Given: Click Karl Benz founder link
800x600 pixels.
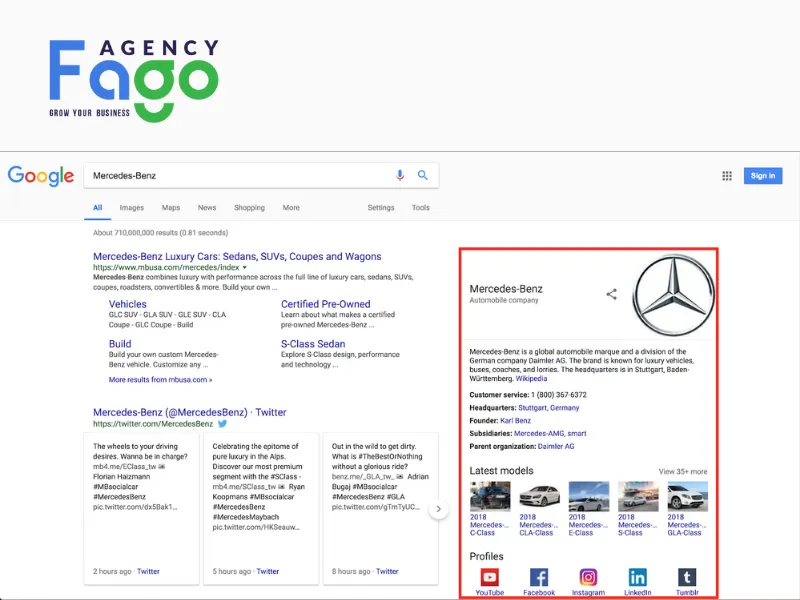Looking at the screenshot, I should click(515, 421).
